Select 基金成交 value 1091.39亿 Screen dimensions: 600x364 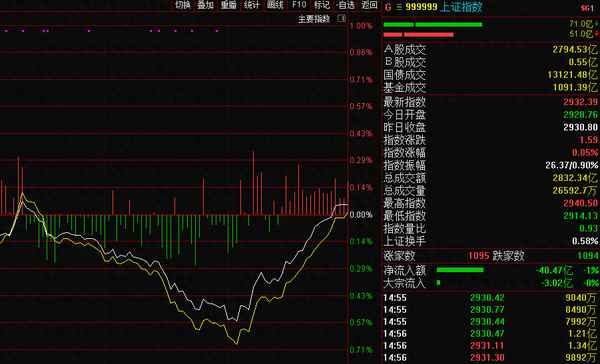point(574,88)
